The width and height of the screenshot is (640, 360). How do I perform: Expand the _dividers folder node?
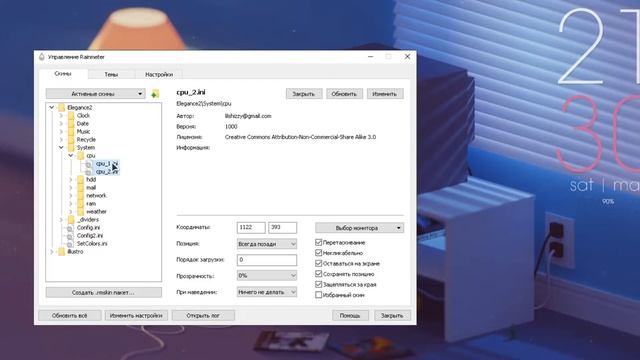tap(61, 220)
